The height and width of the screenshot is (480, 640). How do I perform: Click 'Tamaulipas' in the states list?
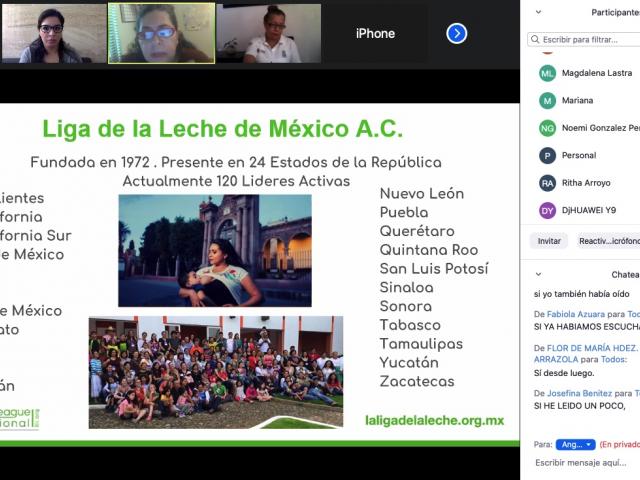421,344
